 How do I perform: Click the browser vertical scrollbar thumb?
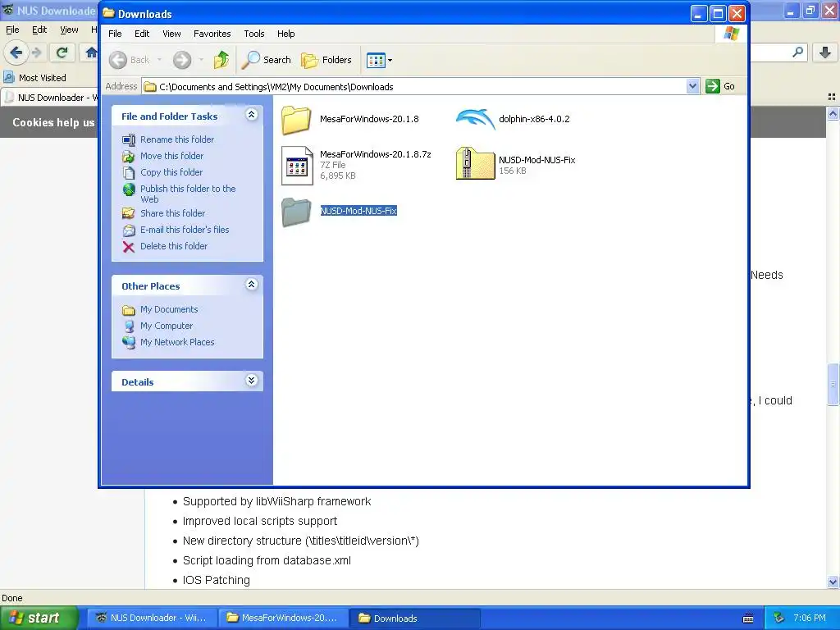coord(833,385)
